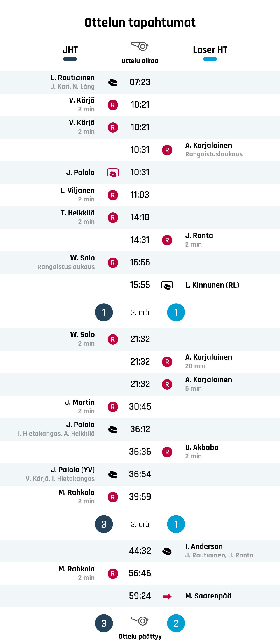Click the penalty shot puck icon for L. Kinnunen
Screen dimensions: 280x644
(167, 285)
